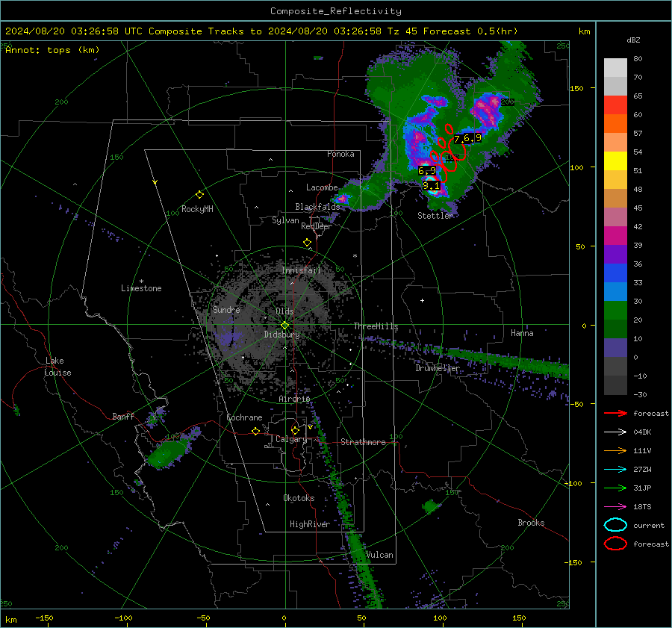Click the yellow diamond marker near RockyMH
The width and height of the screenshot is (672, 628).
(199, 195)
